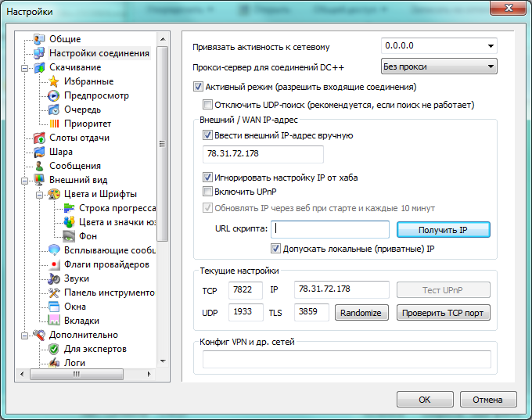Screen dimensions: 532x420
Task: Collapse the Дополнительно tree branch
Action: coord(24,336)
